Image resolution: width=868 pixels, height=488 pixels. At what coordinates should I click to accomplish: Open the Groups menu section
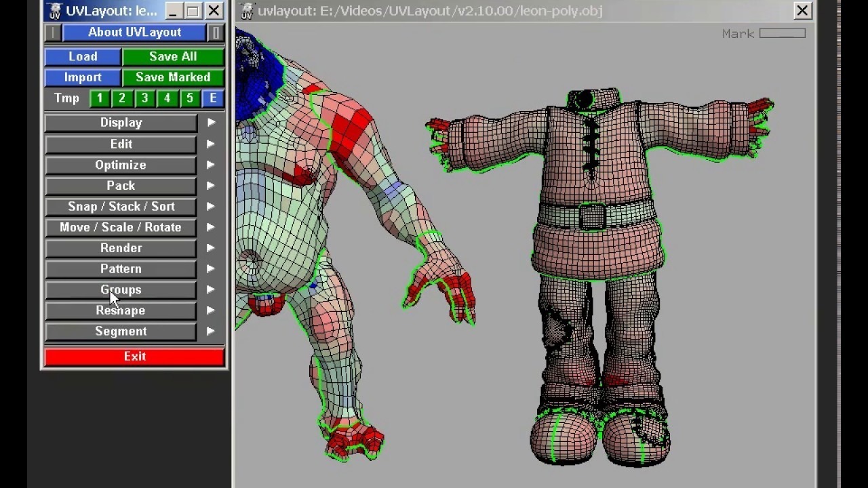click(x=121, y=290)
